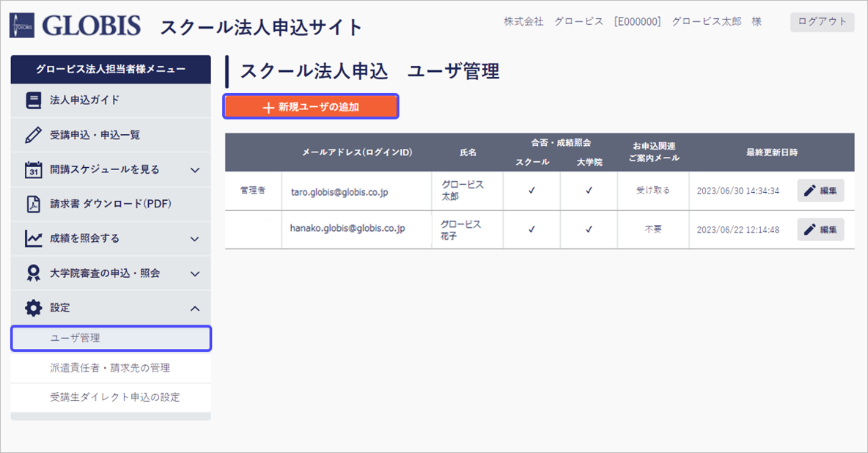
Task: Click the PDF file icon beside 請求書 ダウンロード
Action: coord(33,204)
